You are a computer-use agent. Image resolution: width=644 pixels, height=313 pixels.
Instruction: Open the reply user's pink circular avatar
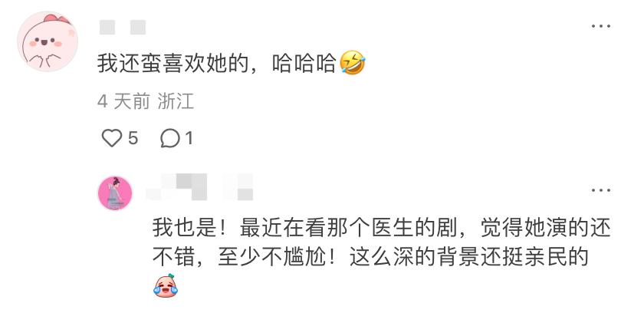(x=114, y=193)
